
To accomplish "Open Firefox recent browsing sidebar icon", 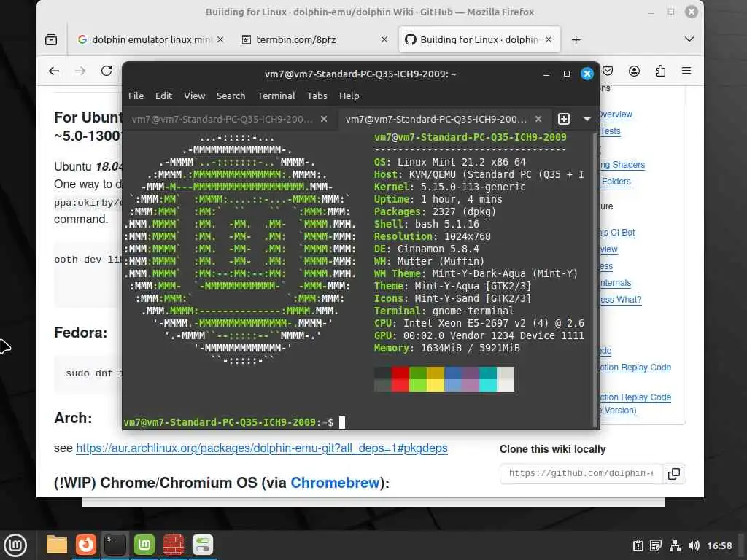I will coord(51,39).
